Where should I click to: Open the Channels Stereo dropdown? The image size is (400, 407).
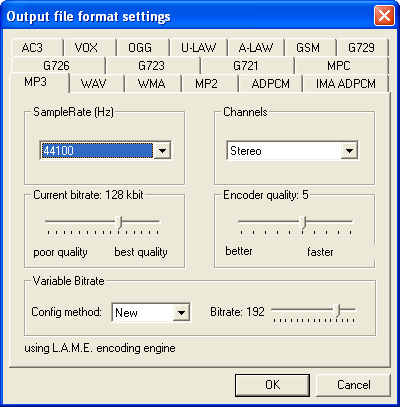coord(292,151)
